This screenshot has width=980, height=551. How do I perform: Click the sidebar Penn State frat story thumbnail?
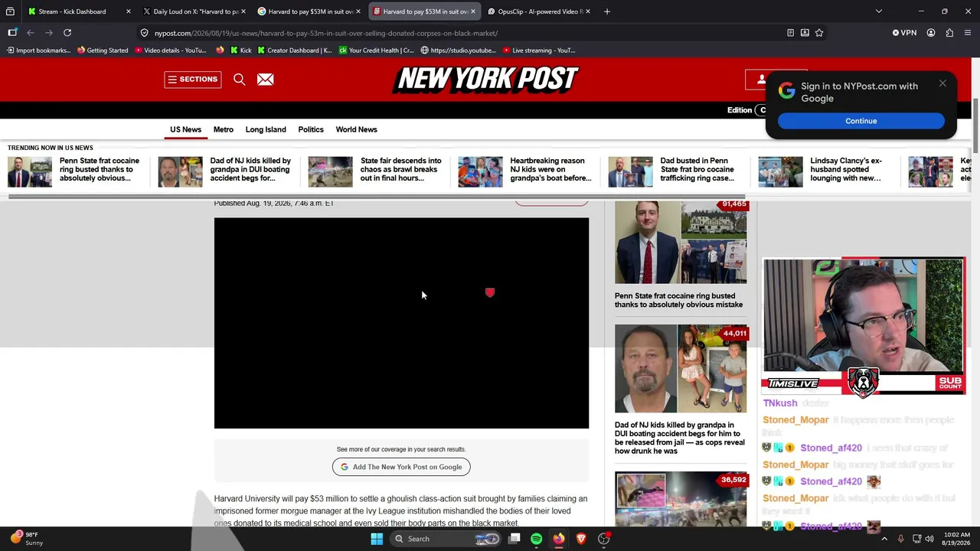coord(681,243)
